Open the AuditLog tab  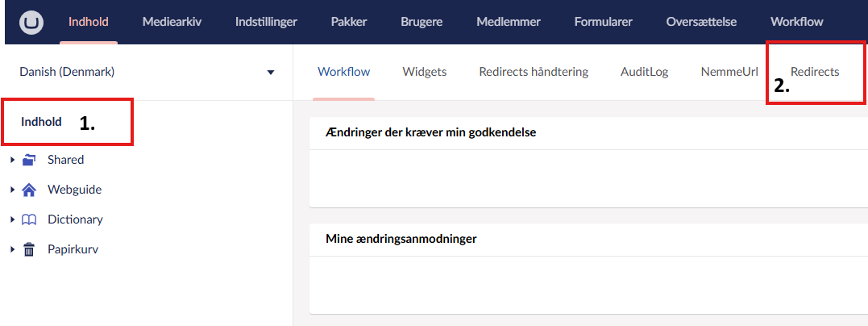click(644, 72)
